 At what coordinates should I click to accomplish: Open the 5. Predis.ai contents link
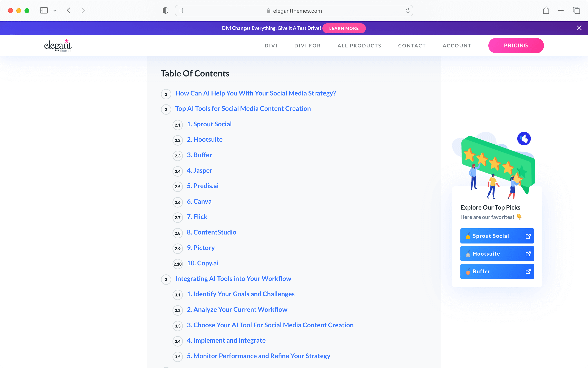(203, 186)
